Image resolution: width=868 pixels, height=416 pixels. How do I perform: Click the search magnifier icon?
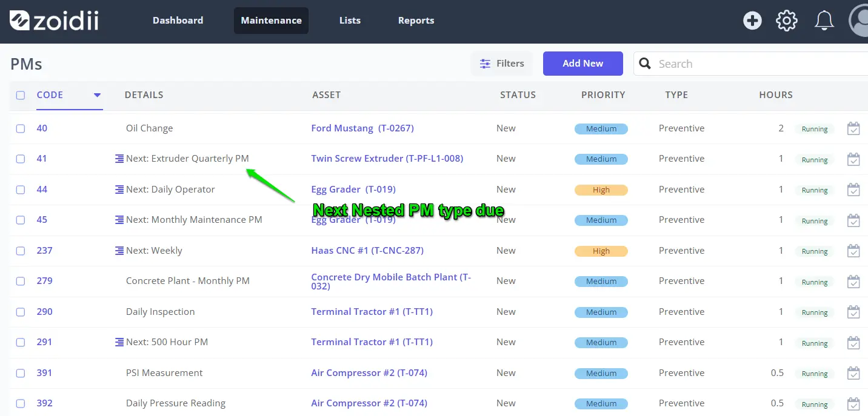click(646, 64)
